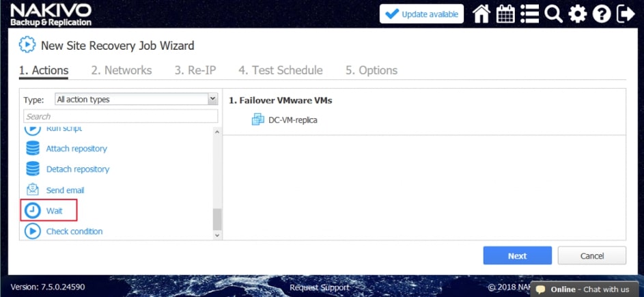Screen dimensions: 644x297
Task: Click the search magnifier icon in header
Action: tap(553, 14)
